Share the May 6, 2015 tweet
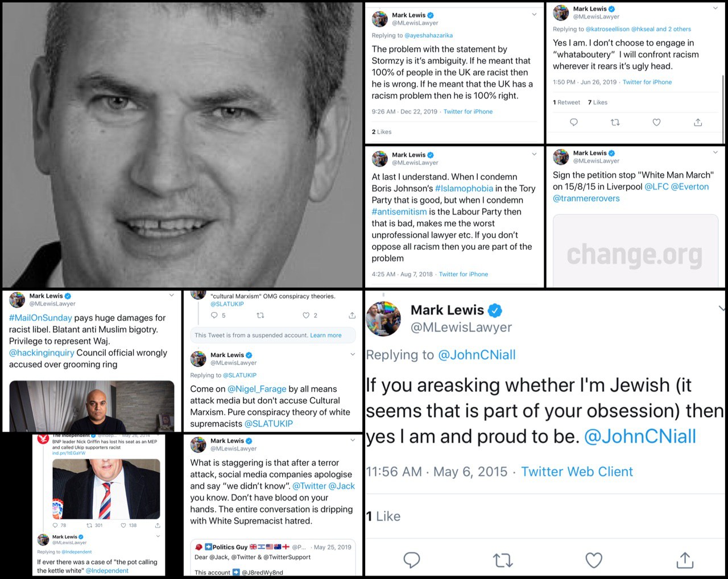This screenshot has width=728, height=579. pos(685,560)
